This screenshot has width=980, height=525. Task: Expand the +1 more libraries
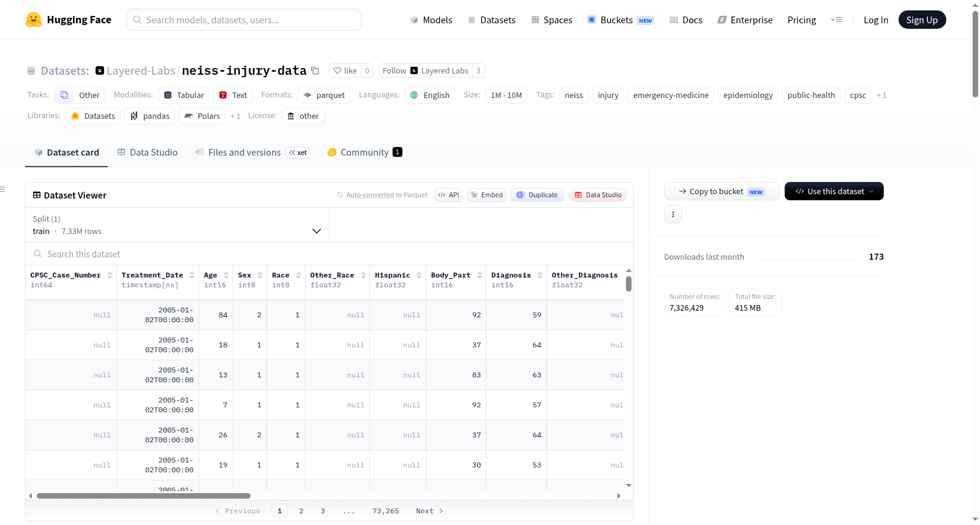[x=235, y=116]
